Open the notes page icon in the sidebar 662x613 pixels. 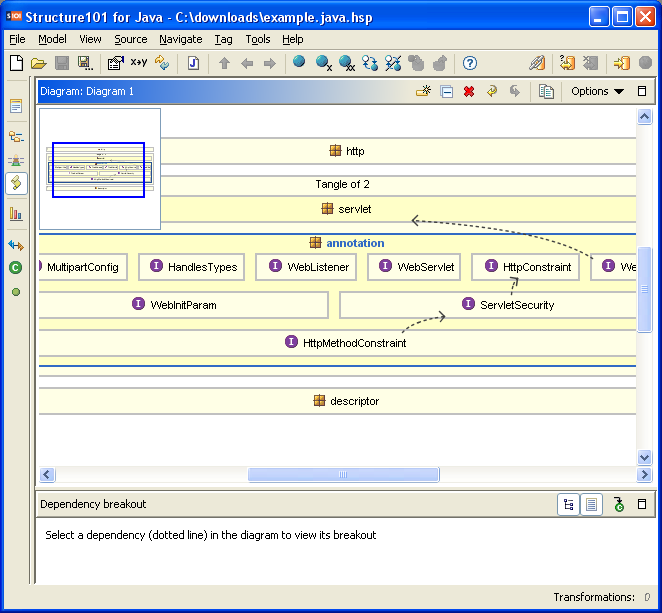(x=16, y=106)
